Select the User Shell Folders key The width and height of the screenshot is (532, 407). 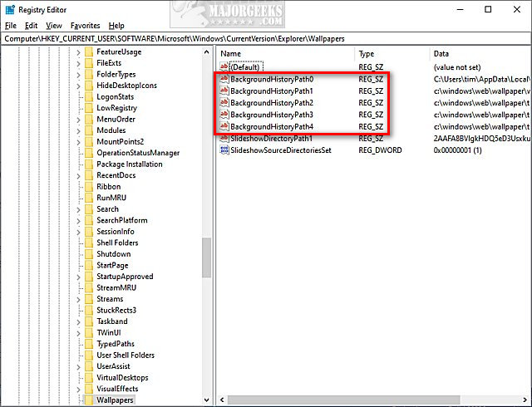click(x=126, y=356)
